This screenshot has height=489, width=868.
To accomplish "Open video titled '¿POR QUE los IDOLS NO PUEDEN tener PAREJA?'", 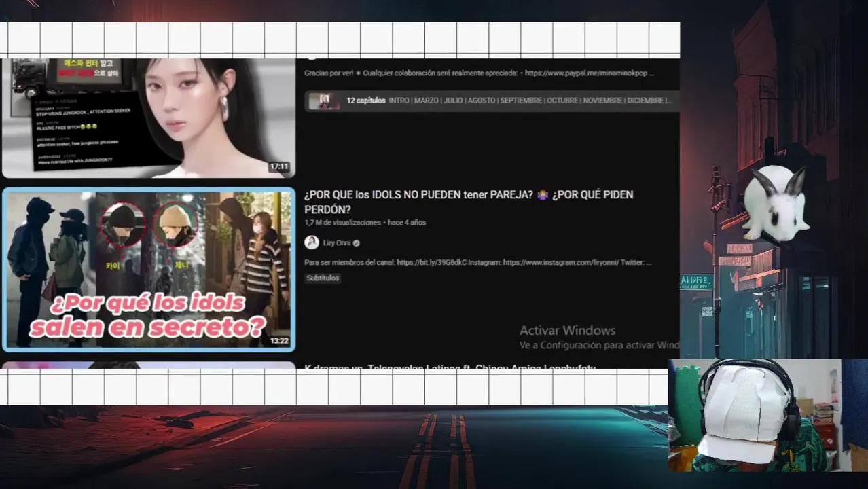I will tap(469, 202).
